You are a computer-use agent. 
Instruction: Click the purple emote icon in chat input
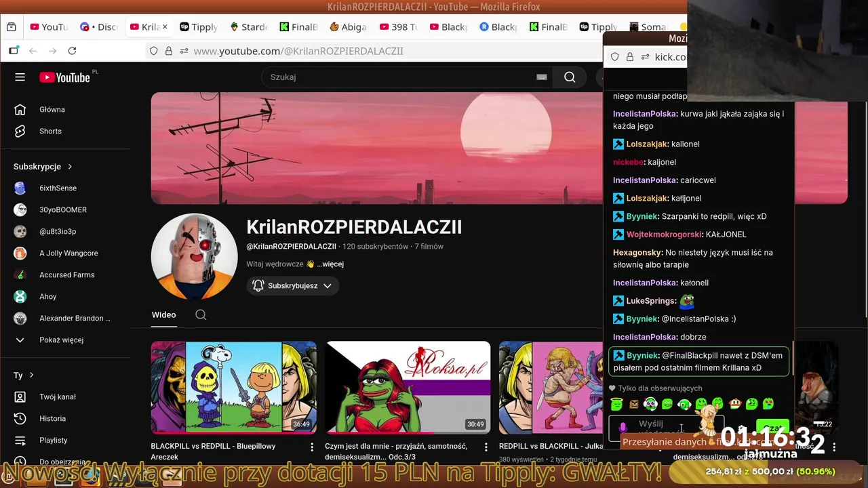pyautogui.click(x=623, y=428)
